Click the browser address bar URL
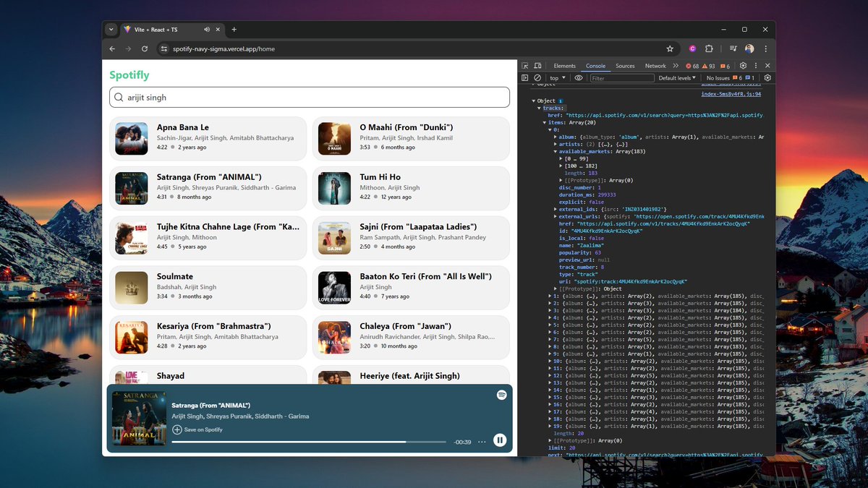The image size is (868, 488). tap(224, 48)
